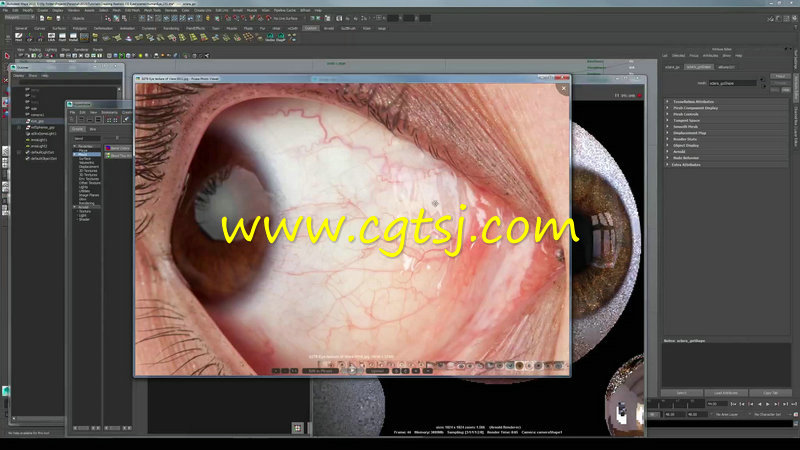Image resolution: width=800 pixels, height=450 pixels.
Task: Click the four-pane layout icon in the left toolbox
Action: point(5,163)
